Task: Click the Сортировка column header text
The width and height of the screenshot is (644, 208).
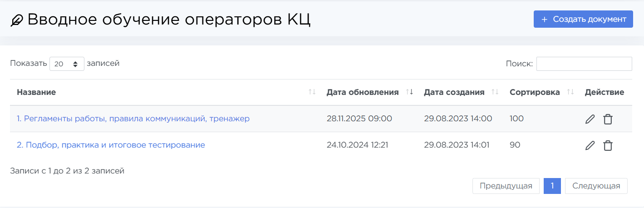Action: (535, 92)
